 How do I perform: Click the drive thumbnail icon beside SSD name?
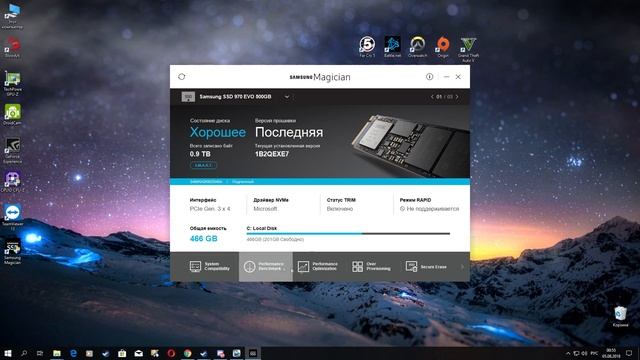coord(188,97)
